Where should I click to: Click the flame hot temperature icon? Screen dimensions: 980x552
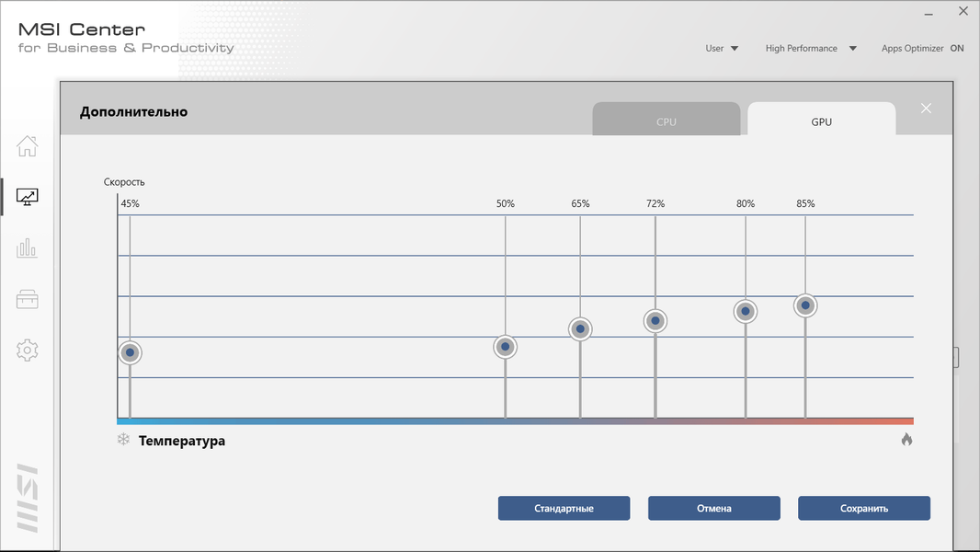[x=906, y=440]
